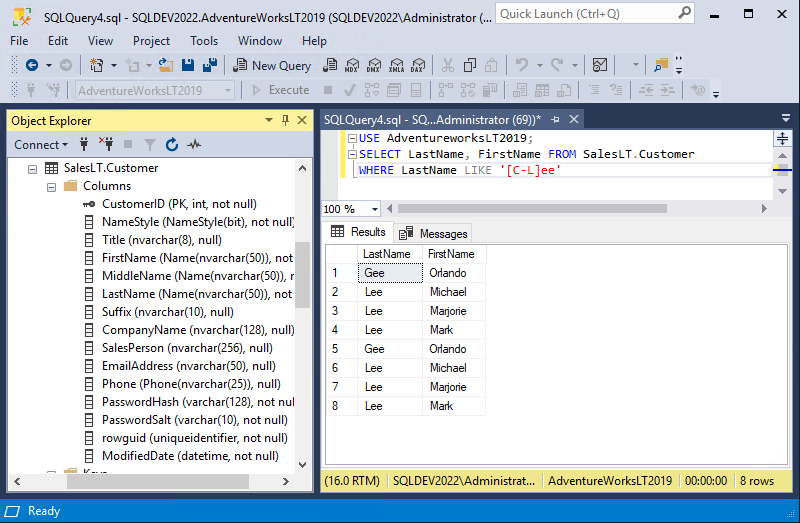Click the Quick Launch search field

595,14
